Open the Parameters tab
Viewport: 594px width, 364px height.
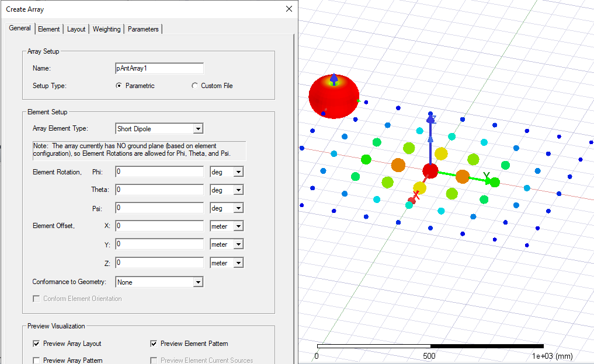coord(143,28)
